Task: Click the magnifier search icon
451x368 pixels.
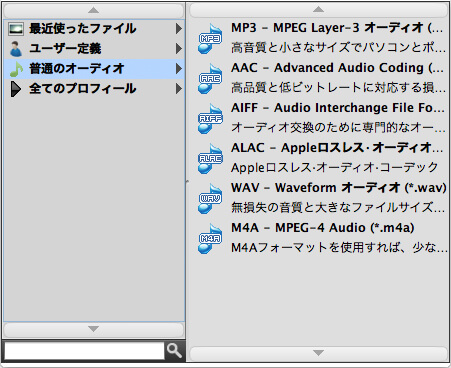Action: coord(174,350)
